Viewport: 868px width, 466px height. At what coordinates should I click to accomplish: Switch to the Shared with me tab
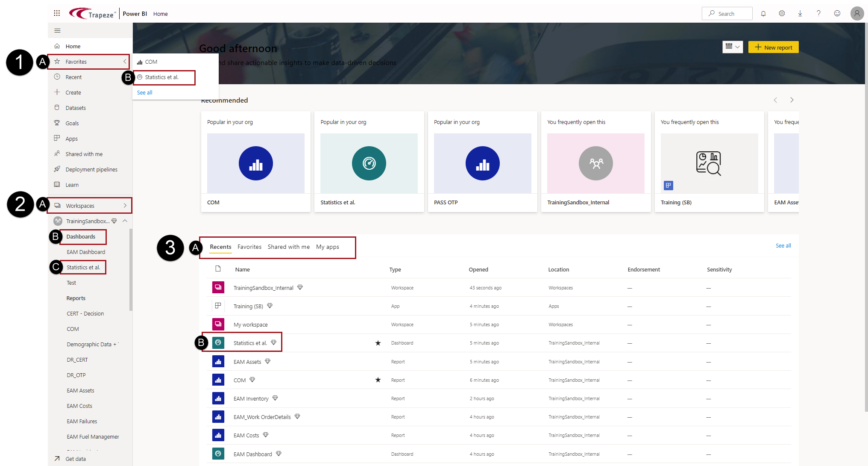pyautogui.click(x=288, y=247)
